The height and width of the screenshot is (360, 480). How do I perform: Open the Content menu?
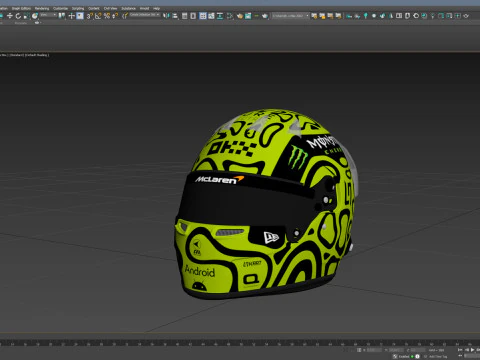coord(94,8)
